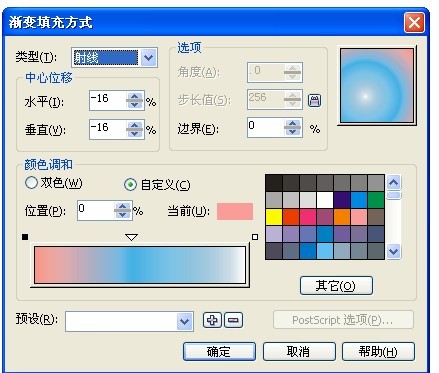Click the radial gradient preview thumbnail
This screenshot has width=439, height=373.
377,85
